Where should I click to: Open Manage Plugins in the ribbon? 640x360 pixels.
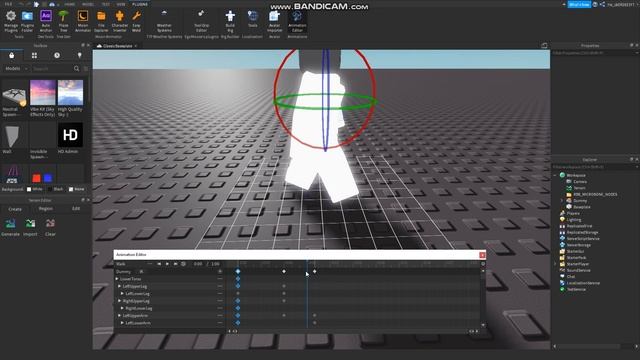pos(11,21)
